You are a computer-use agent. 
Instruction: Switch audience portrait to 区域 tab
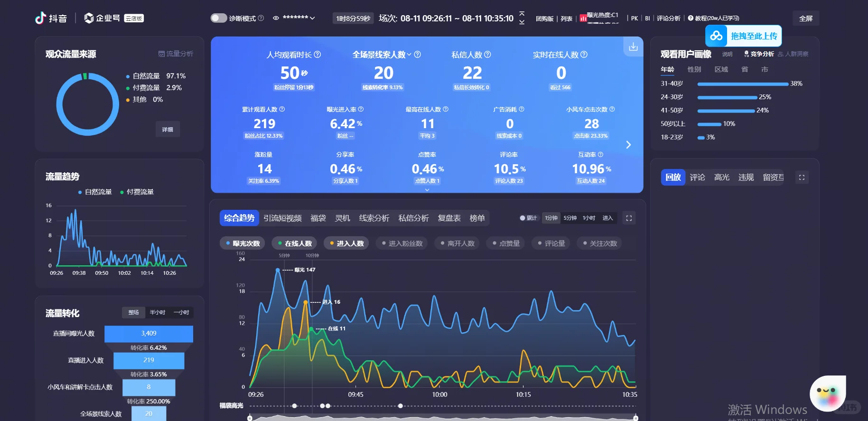[721, 69]
